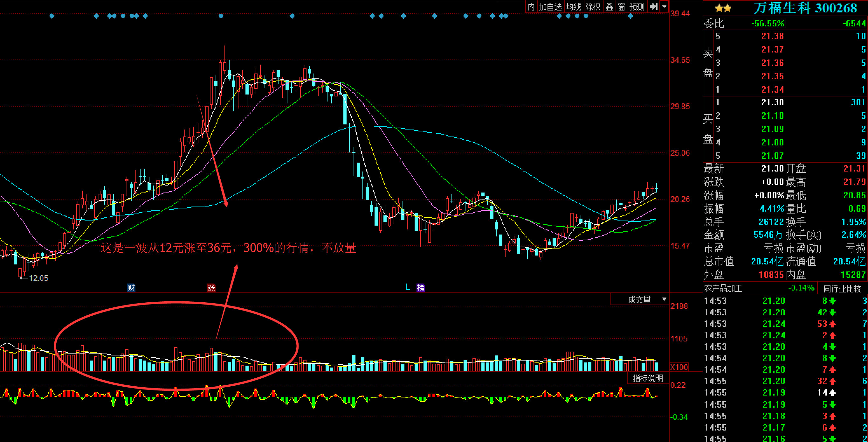This screenshot has height=442, width=868.
Task: Toggle 除权 price adjustment
Action: pyautogui.click(x=593, y=7)
